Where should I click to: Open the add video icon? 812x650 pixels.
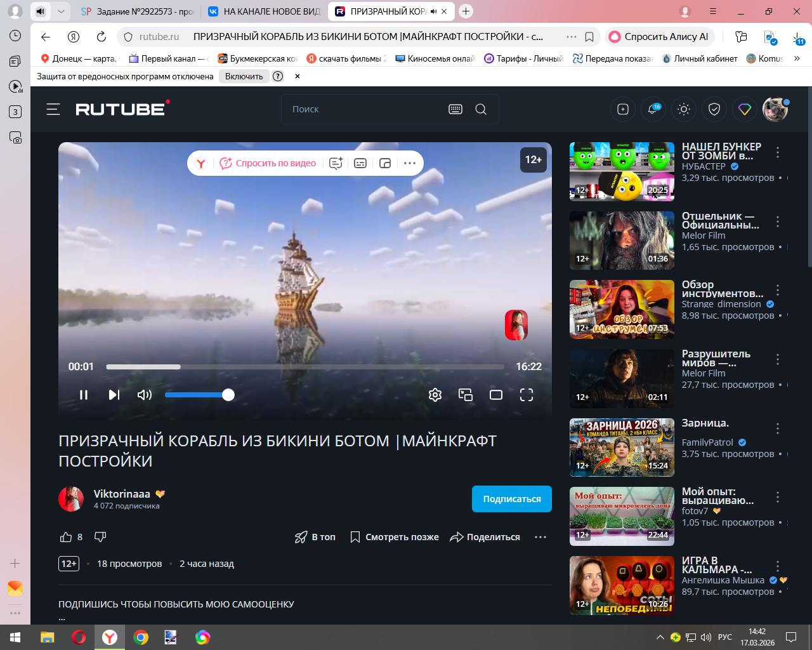[x=623, y=109]
